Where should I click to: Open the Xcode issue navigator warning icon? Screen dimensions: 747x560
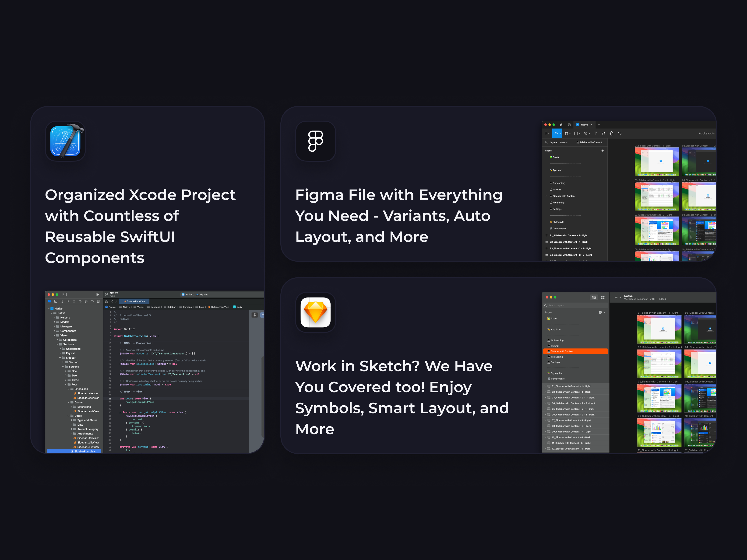click(x=74, y=301)
